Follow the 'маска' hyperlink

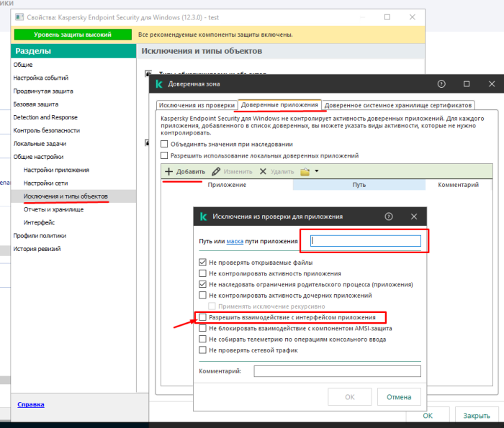pyautogui.click(x=235, y=242)
